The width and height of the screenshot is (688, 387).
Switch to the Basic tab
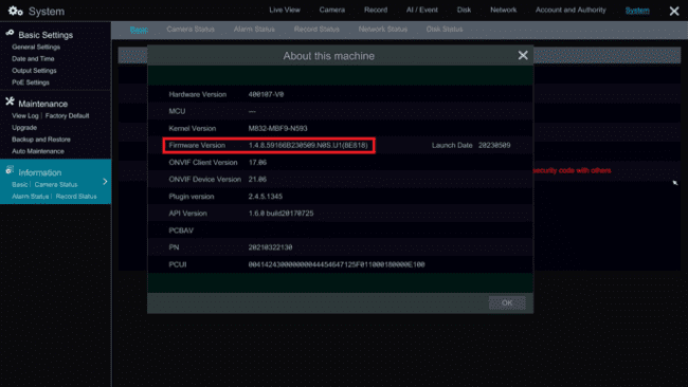(139, 29)
